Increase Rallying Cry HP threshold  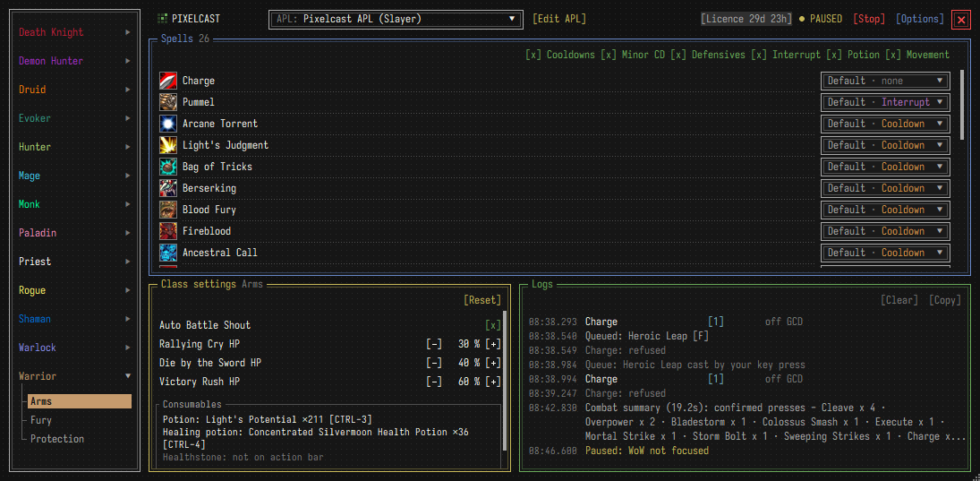tap(494, 344)
